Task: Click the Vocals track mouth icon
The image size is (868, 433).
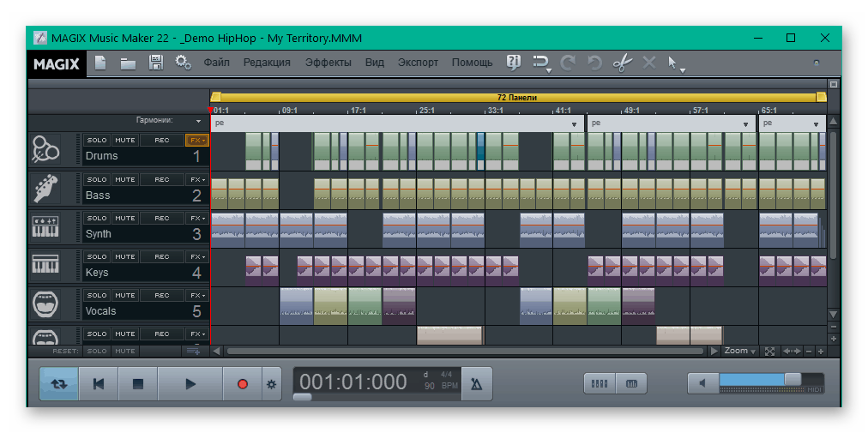Action: pos(45,304)
